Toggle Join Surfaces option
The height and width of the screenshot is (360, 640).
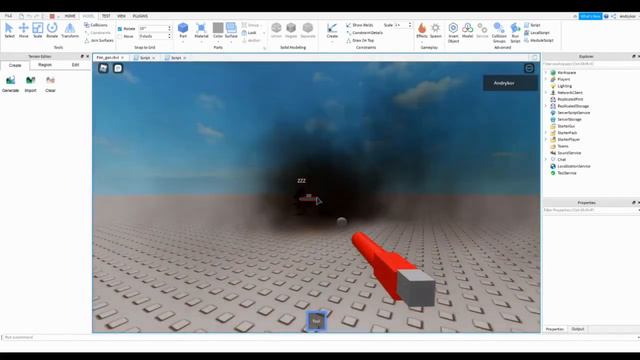(x=99, y=40)
